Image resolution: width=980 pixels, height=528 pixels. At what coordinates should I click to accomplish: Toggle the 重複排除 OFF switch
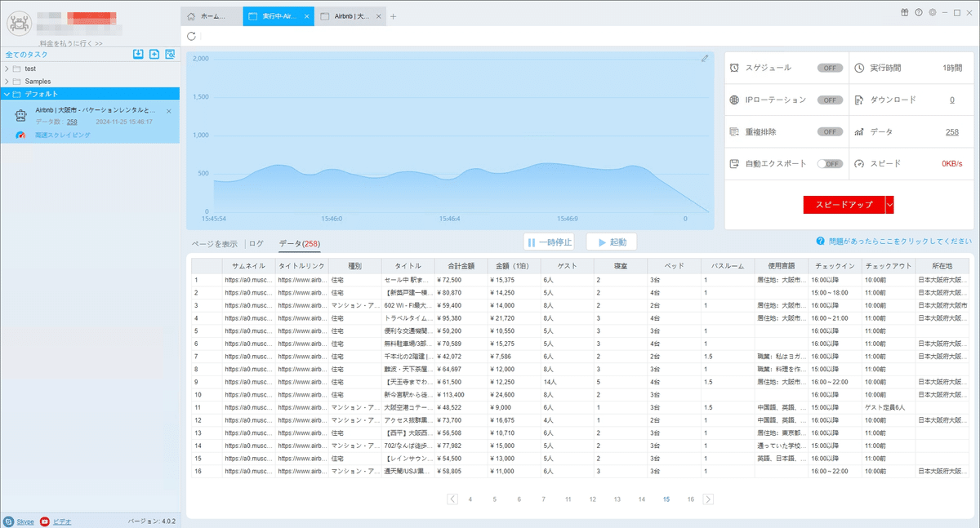pos(830,131)
